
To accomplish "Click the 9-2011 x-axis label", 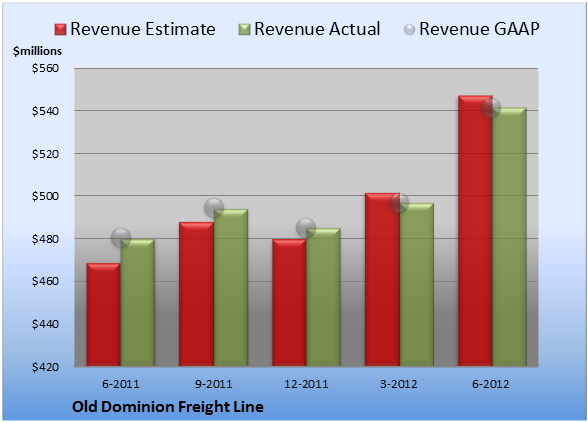I will pos(213,384).
